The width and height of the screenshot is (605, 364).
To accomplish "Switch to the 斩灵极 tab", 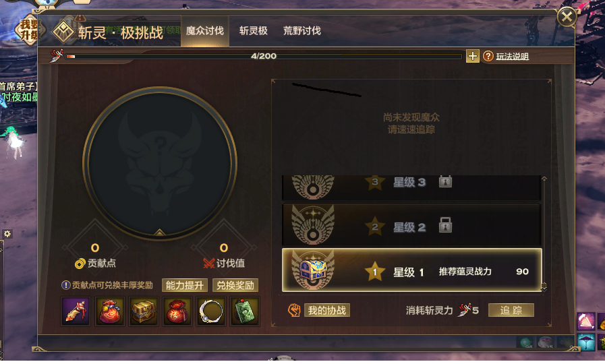I will [x=253, y=31].
